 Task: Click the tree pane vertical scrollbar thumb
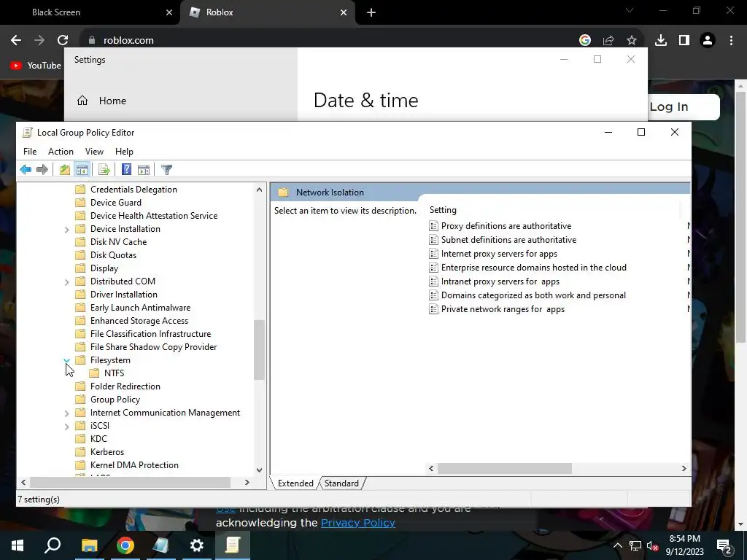point(259,350)
